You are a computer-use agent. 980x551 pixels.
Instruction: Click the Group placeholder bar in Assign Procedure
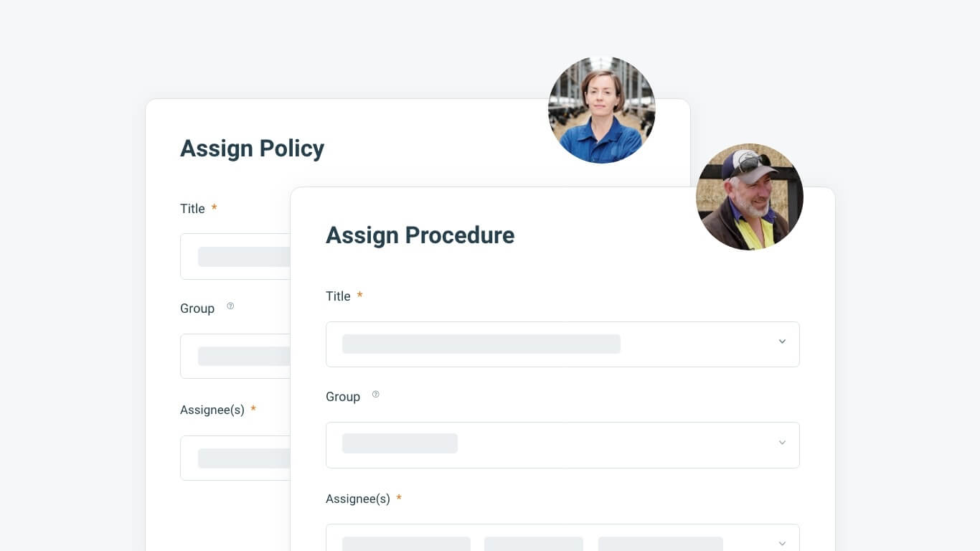tap(400, 443)
